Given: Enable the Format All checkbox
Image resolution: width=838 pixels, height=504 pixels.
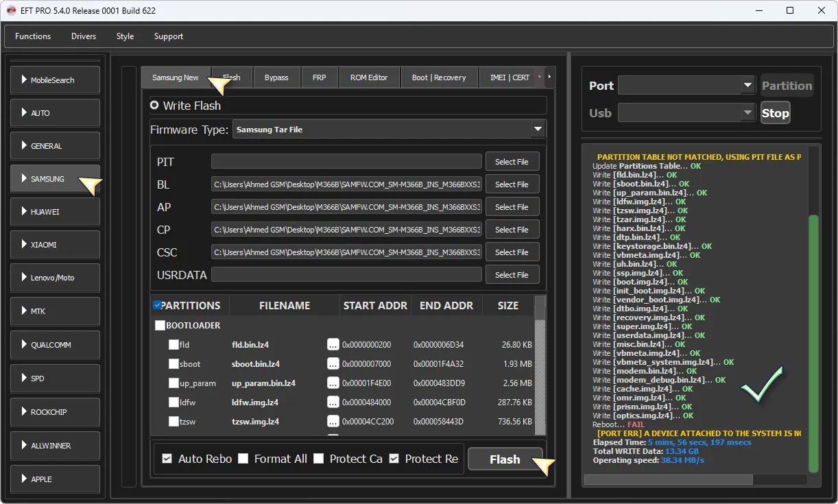Looking at the screenshot, I should 243,459.
